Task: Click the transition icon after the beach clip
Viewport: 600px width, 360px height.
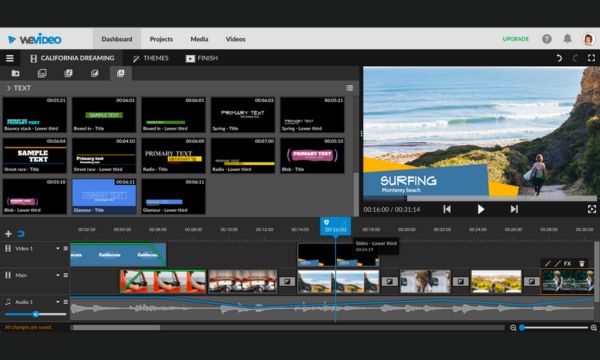Action: [x=390, y=282]
